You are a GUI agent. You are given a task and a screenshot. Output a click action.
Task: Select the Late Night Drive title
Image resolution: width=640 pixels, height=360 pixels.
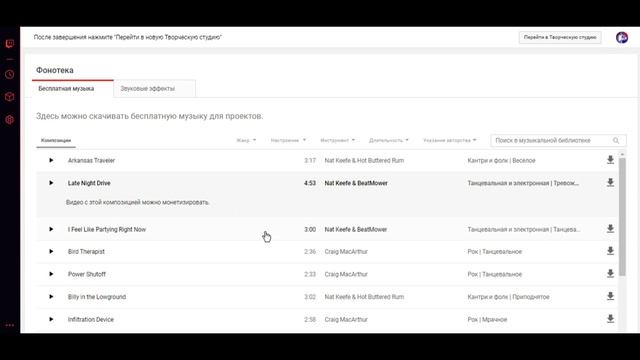click(89, 183)
